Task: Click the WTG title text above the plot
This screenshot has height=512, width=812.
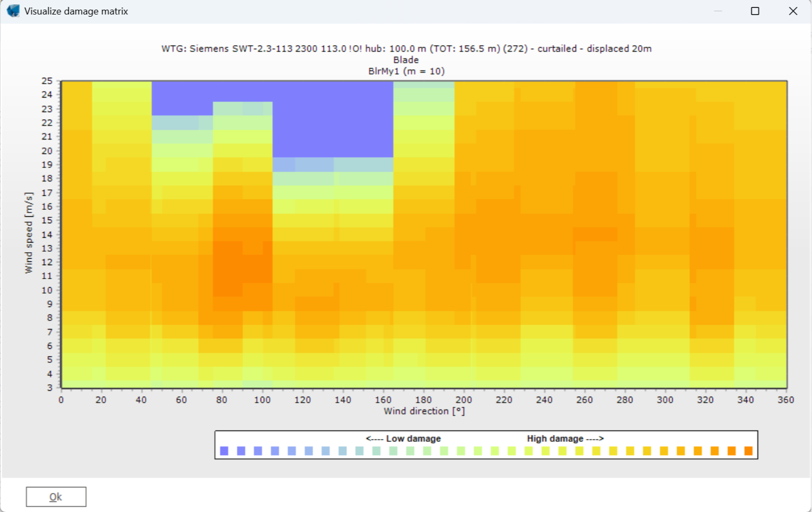Action: 406,48
